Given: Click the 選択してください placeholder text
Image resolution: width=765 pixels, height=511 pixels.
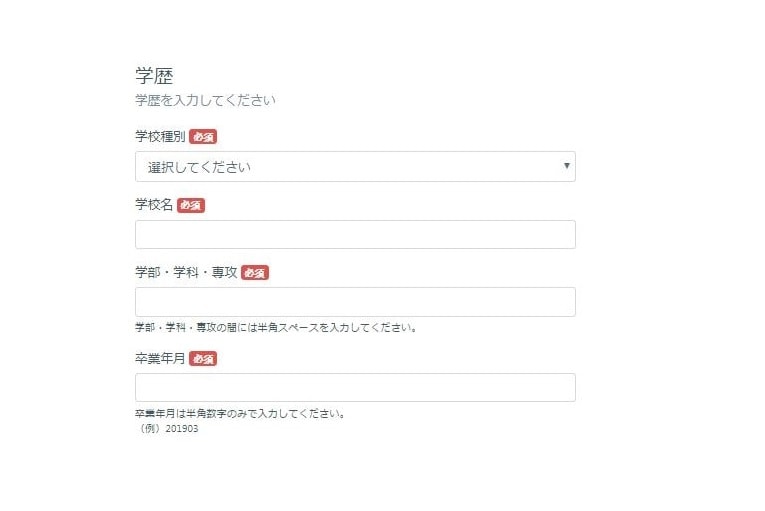Looking at the screenshot, I should point(199,167).
